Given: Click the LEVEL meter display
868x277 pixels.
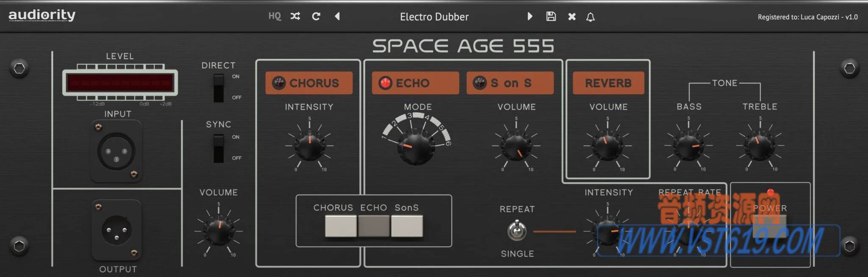Looking at the screenshot, I should [x=120, y=83].
